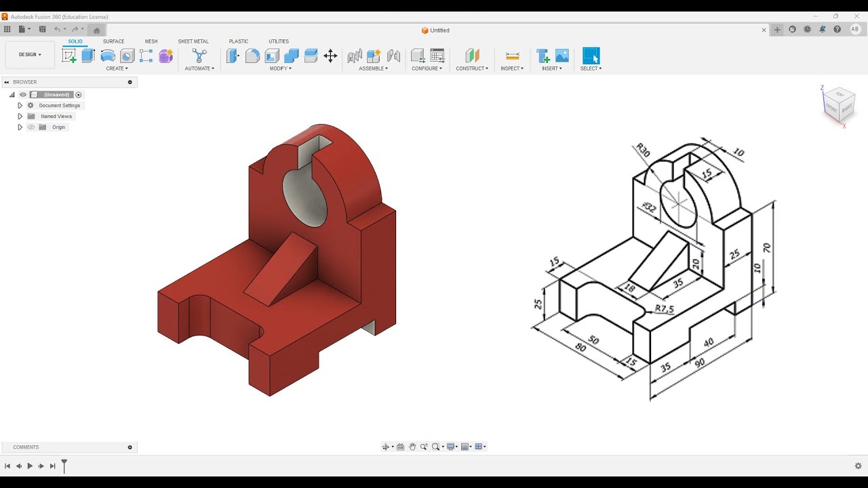Expand the AUTOMATE menu

[199, 68]
